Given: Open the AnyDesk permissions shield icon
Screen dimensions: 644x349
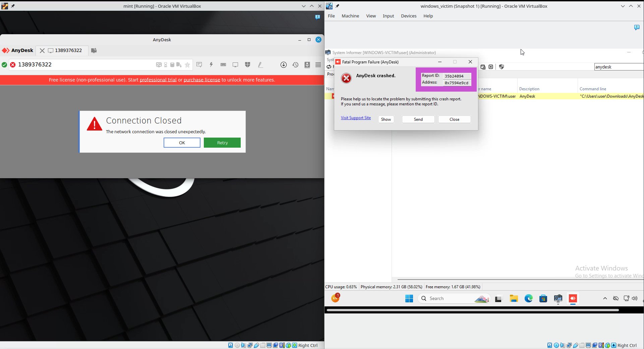Looking at the screenshot, I should (248, 64).
